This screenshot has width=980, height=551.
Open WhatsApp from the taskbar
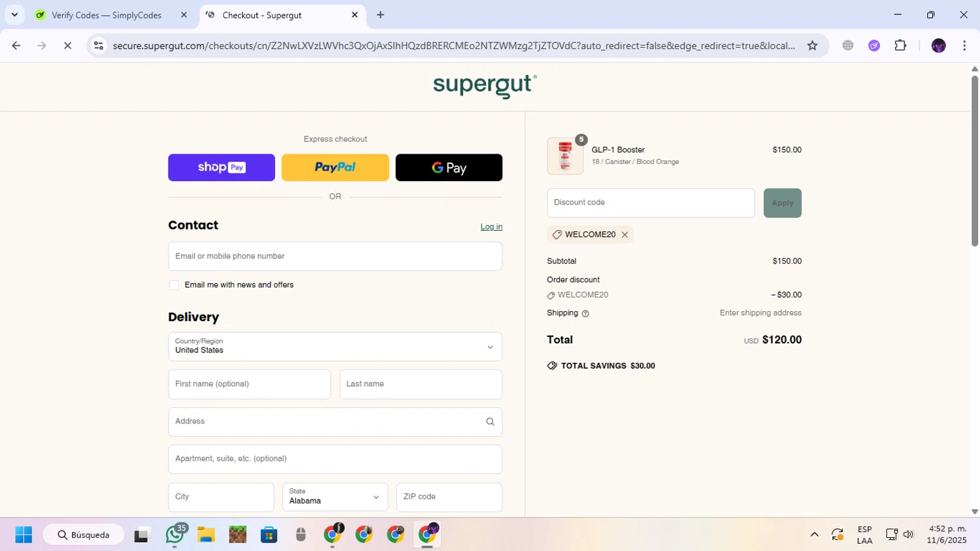point(175,535)
